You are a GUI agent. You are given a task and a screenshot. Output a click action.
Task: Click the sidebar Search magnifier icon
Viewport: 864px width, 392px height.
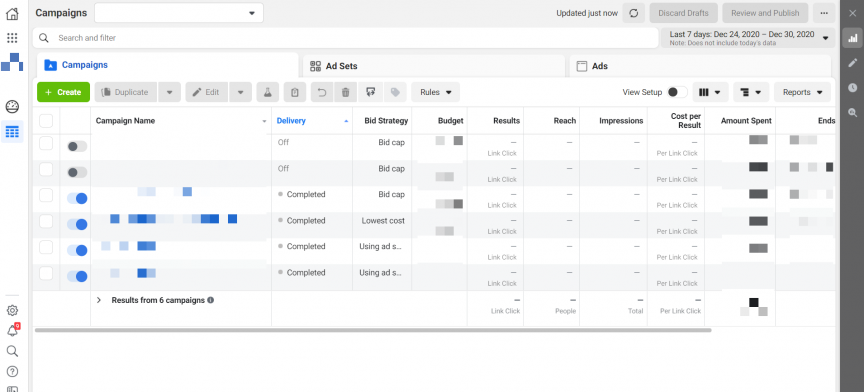12,351
